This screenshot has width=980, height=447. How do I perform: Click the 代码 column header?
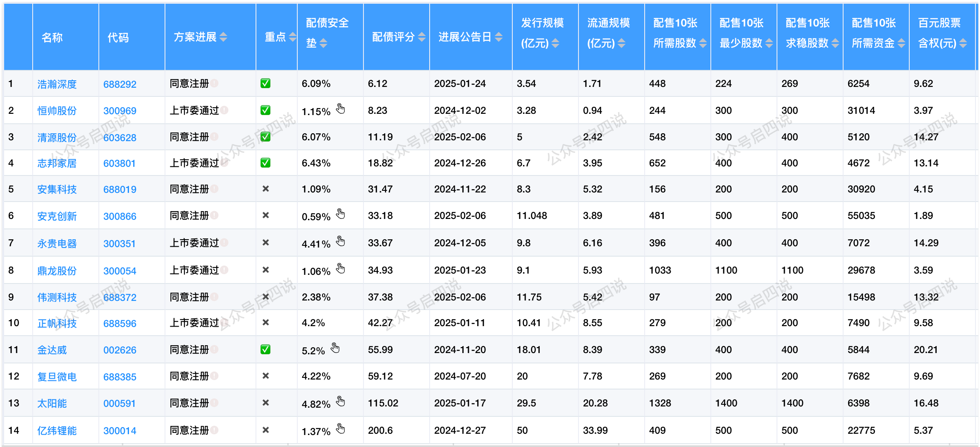118,38
